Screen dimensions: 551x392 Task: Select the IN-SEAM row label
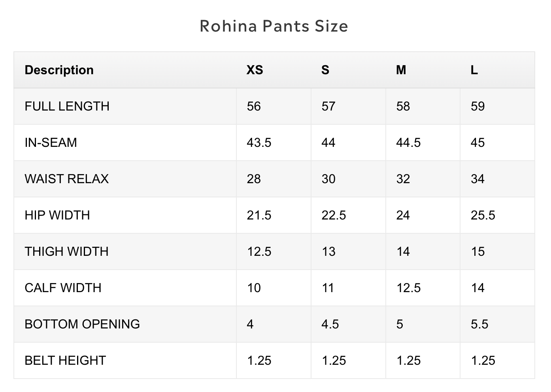[51, 143]
